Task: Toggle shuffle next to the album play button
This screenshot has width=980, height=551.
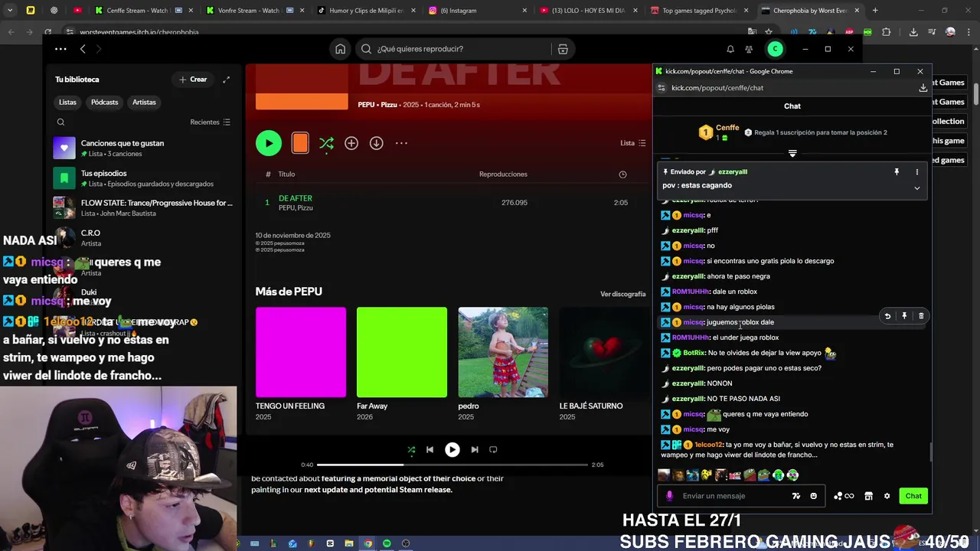Action: [x=326, y=143]
